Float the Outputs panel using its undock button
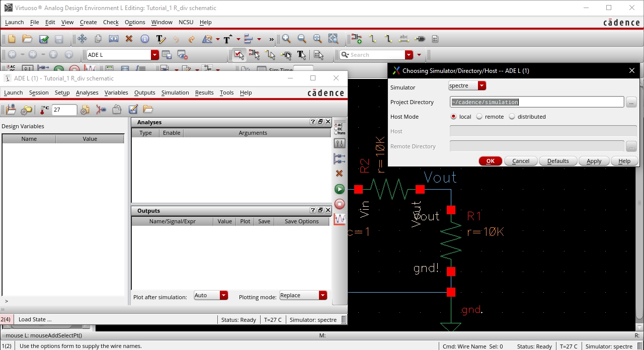 click(320, 210)
